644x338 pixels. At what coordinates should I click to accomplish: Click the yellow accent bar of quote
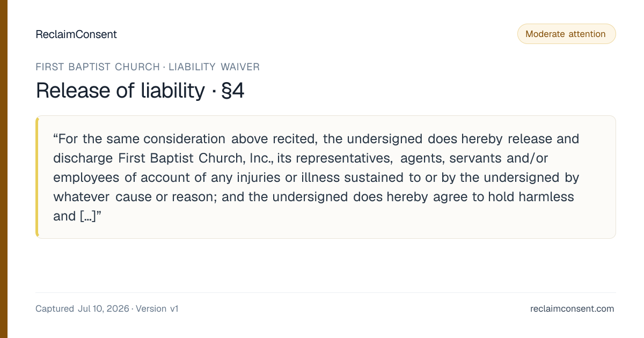(37, 177)
